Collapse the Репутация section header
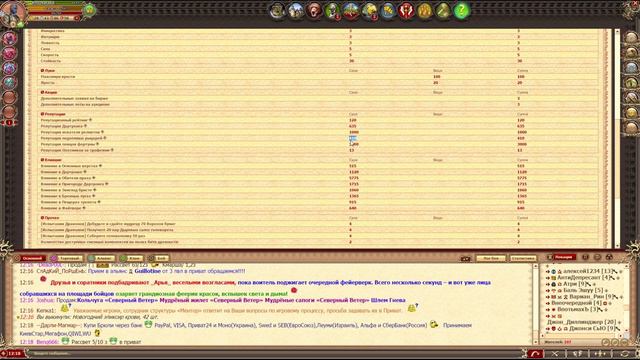The width and height of the screenshot is (640, 360). click(x=53, y=114)
